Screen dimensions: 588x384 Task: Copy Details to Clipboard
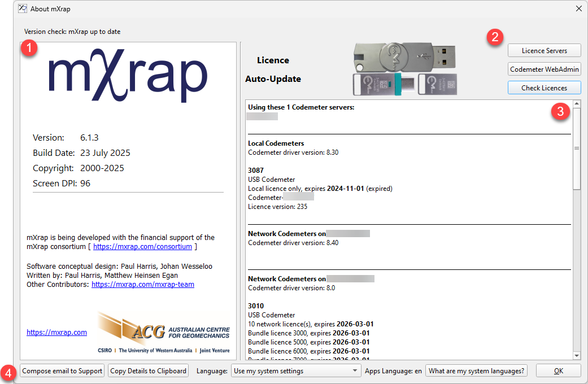tap(148, 370)
